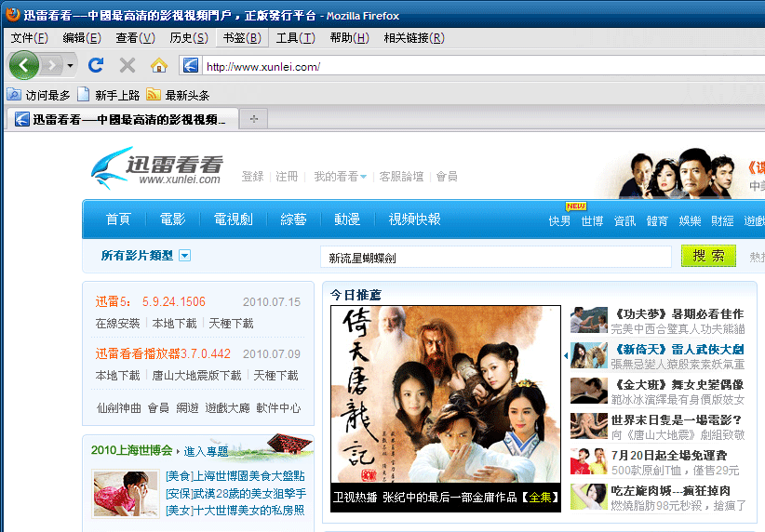Open the 最新头条 RSS feed bookmark
The height and width of the screenshot is (532, 765).
click(x=179, y=95)
